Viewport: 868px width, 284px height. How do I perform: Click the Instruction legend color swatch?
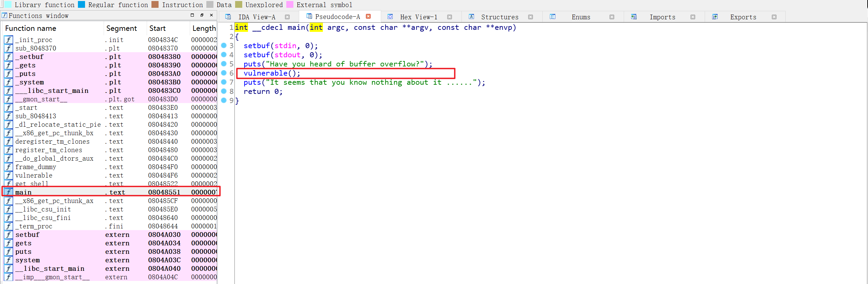coord(155,4)
